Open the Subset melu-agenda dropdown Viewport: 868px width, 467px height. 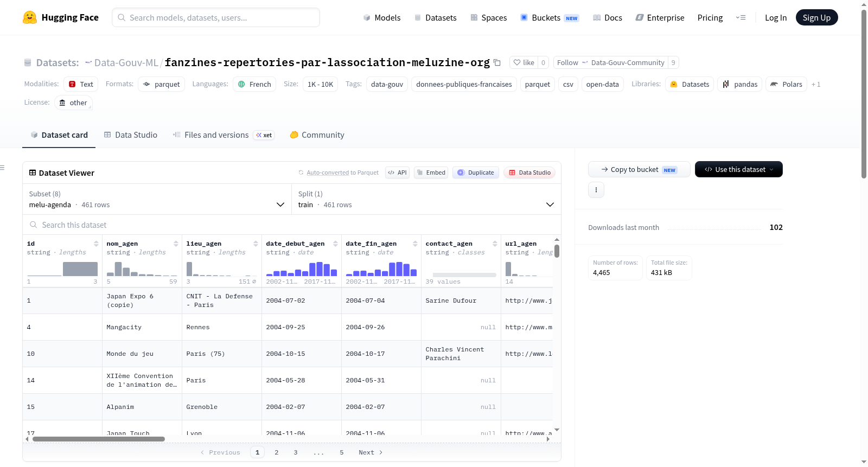[157, 200]
